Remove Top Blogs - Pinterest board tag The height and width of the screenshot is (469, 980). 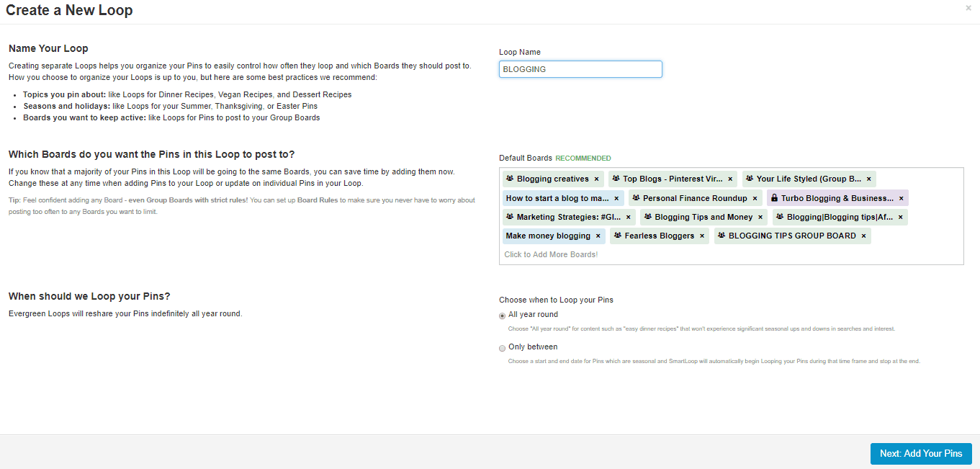tap(730, 179)
